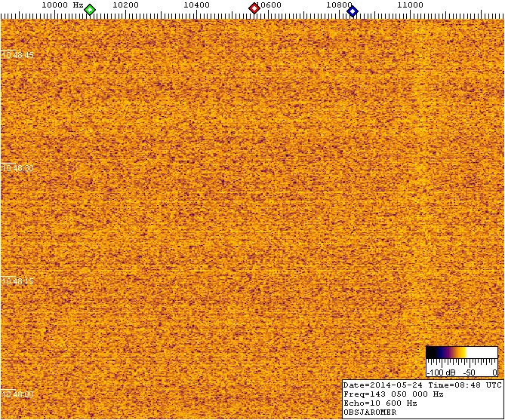Viewport: 505px width, 420px height.
Task: Click the OBSJAROMER station label
Action: pos(370,412)
